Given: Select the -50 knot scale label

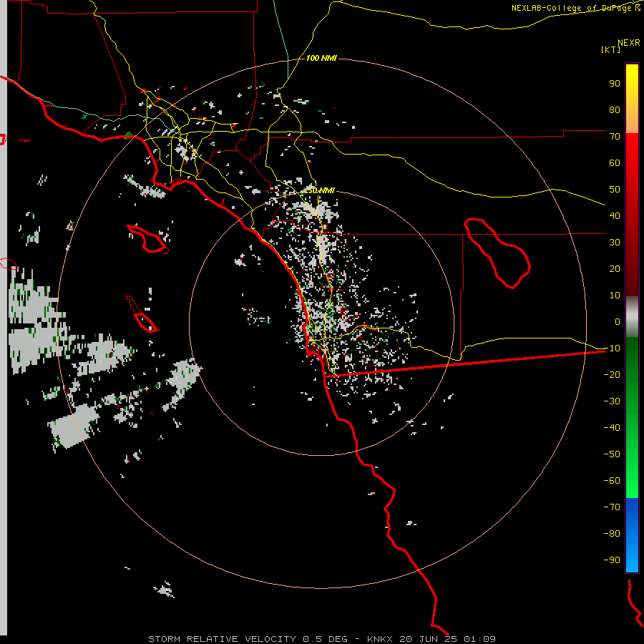Looking at the screenshot, I should [x=612, y=454].
